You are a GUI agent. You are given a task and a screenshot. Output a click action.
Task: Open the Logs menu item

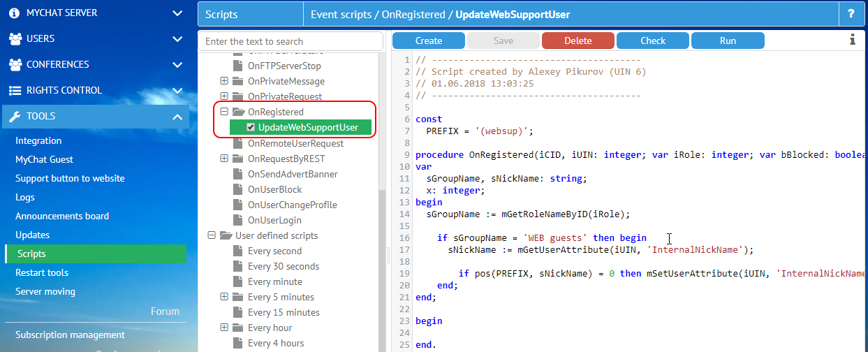click(25, 197)
